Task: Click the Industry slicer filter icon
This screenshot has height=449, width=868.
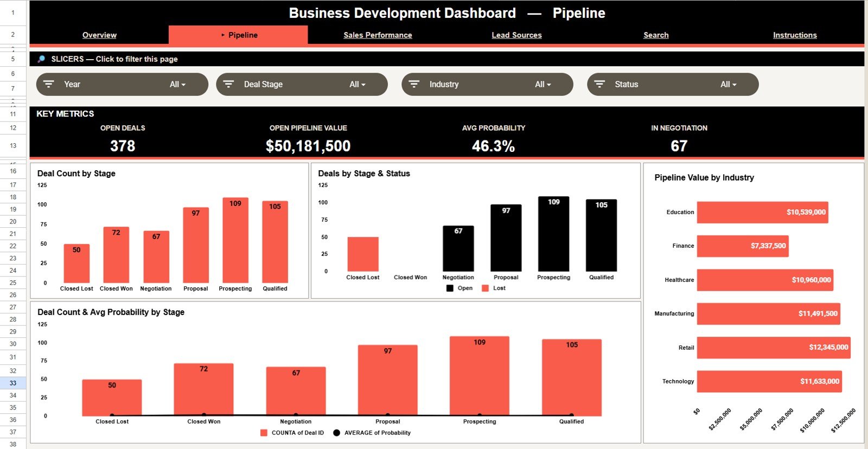Action: (x=414, y=84)
